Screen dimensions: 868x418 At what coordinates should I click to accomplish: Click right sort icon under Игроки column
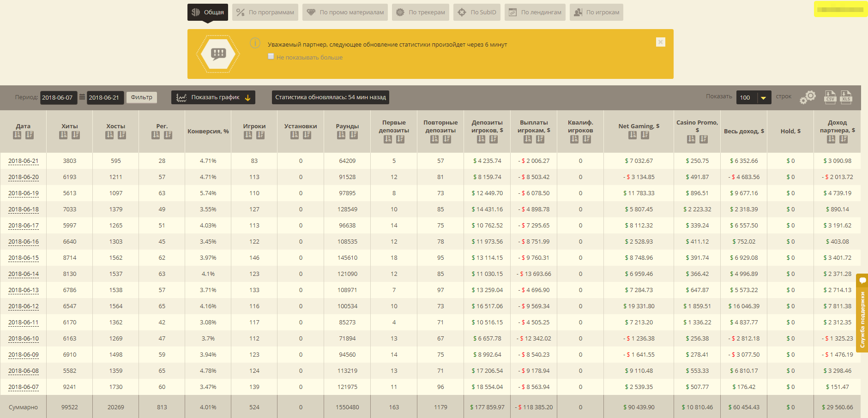pos(260,135)
